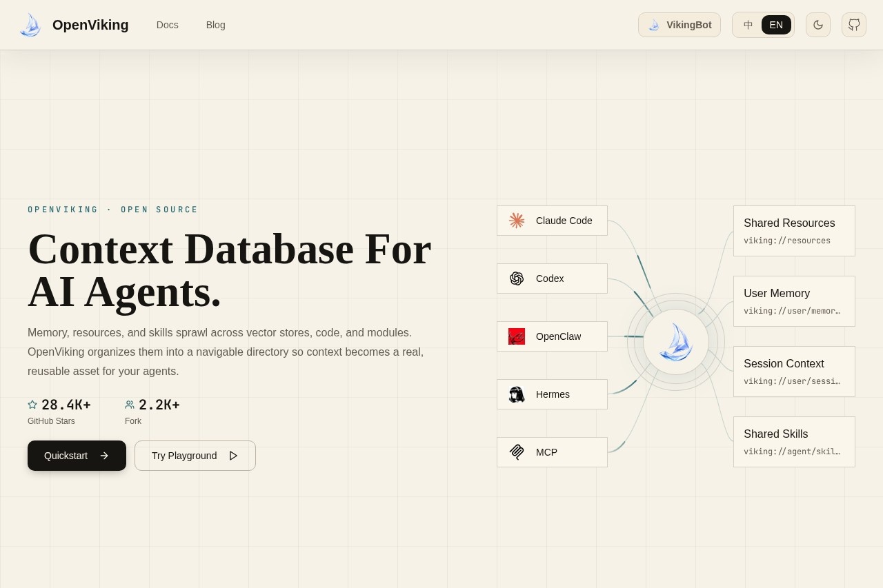Click the viking://resources path text

(x=787, y=241)
